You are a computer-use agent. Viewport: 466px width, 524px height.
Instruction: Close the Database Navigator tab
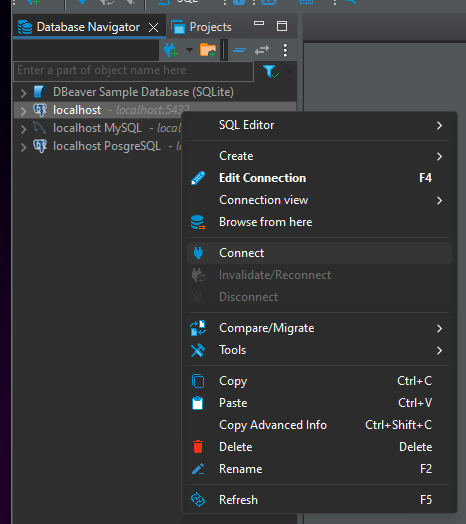tap(153, 27)
